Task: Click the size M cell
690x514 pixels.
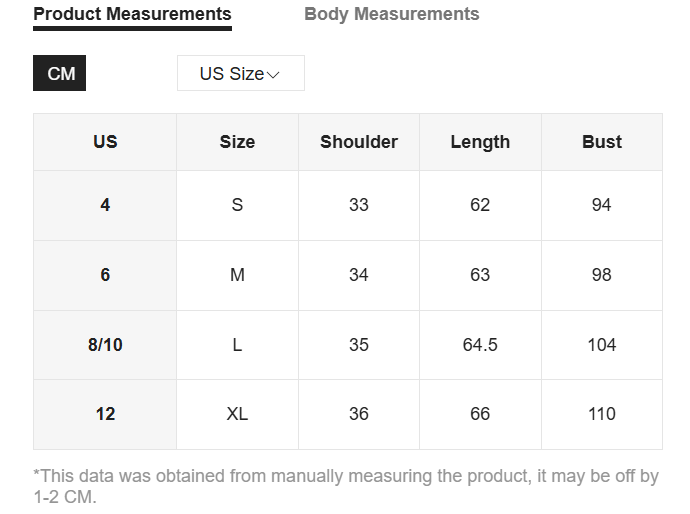Action: tap(237, 275)
